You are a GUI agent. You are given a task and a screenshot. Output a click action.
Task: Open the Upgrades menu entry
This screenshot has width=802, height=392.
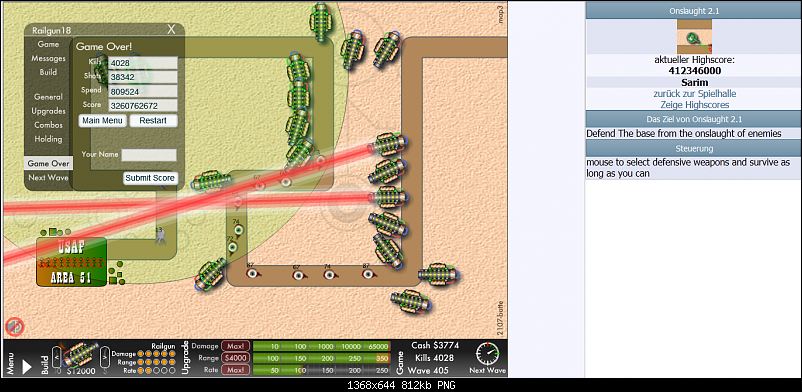point(49,111)
